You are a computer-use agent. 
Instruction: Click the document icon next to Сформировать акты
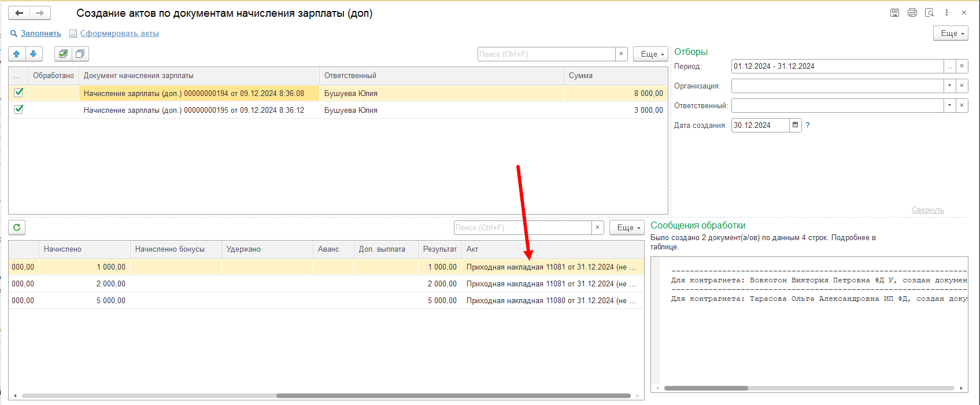73,34
